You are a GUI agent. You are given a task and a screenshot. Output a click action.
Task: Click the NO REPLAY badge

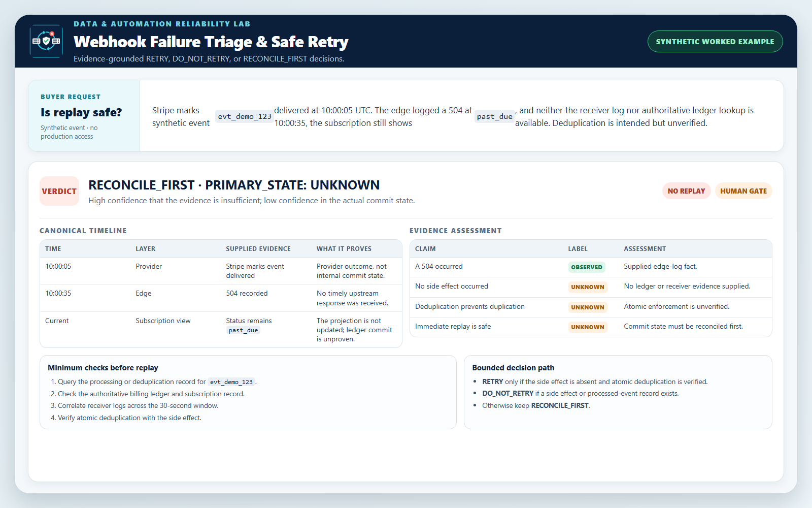click(x=686, y=191)
